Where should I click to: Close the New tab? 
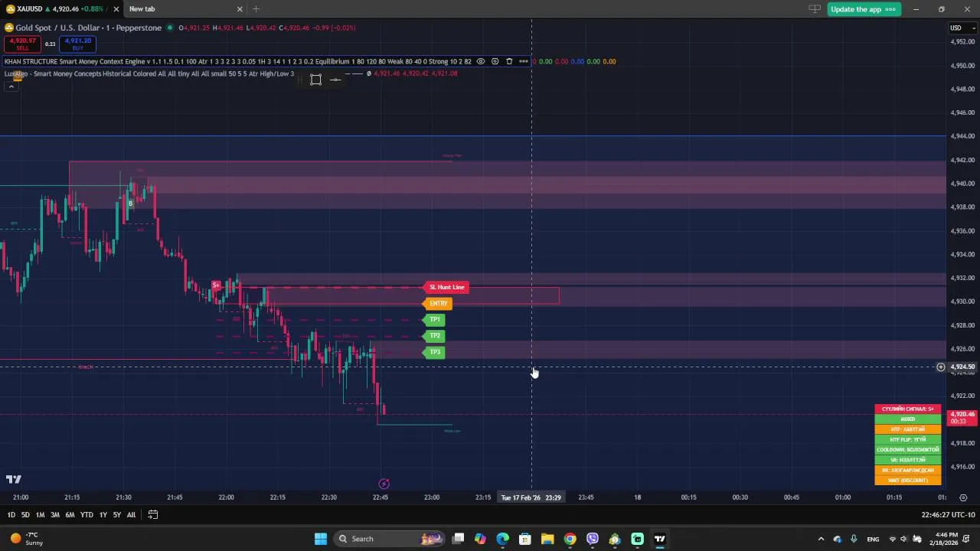click(240, 9)
